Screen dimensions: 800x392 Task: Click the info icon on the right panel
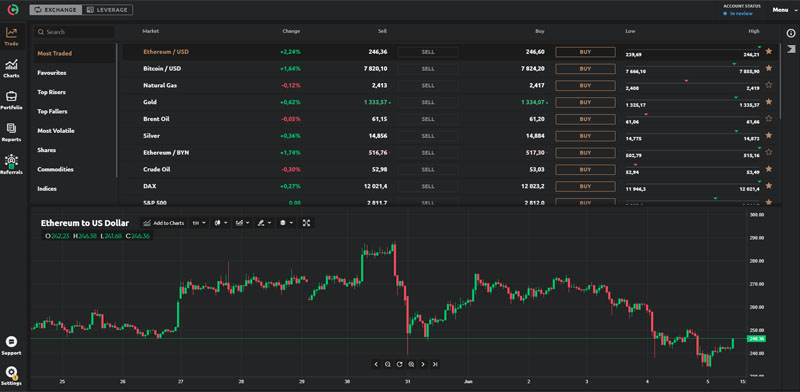[791, 33]
